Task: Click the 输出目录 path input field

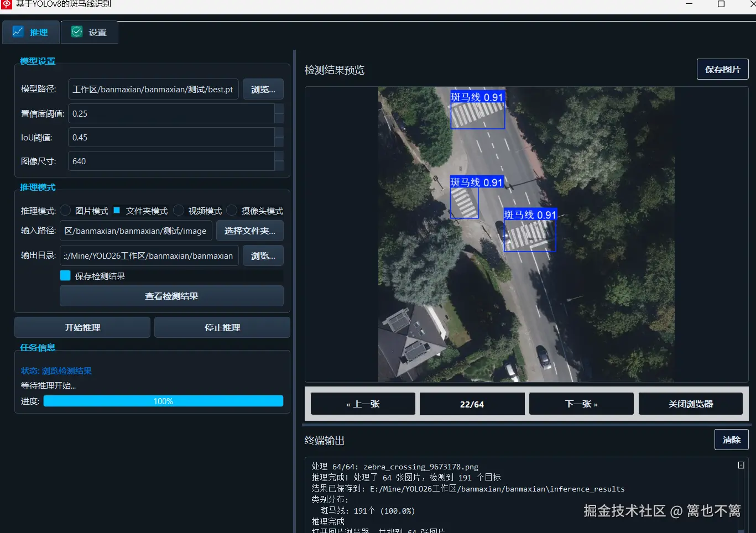Action: coord(148,255)
